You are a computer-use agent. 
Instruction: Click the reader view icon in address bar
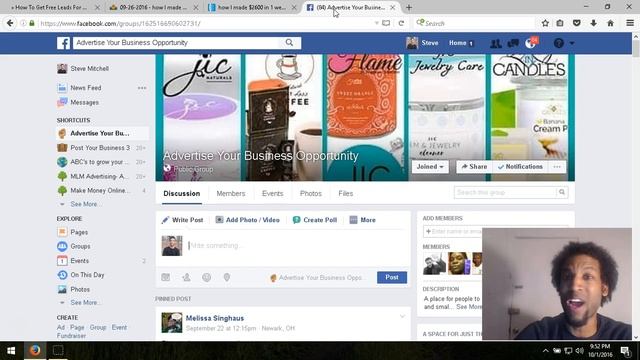tap(386, 23)
